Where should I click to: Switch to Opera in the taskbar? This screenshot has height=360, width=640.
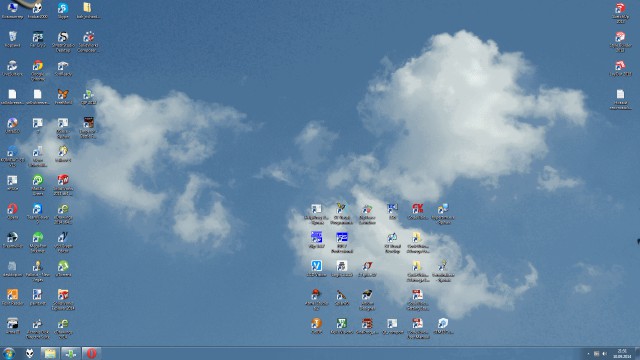[x=91, y=353]
